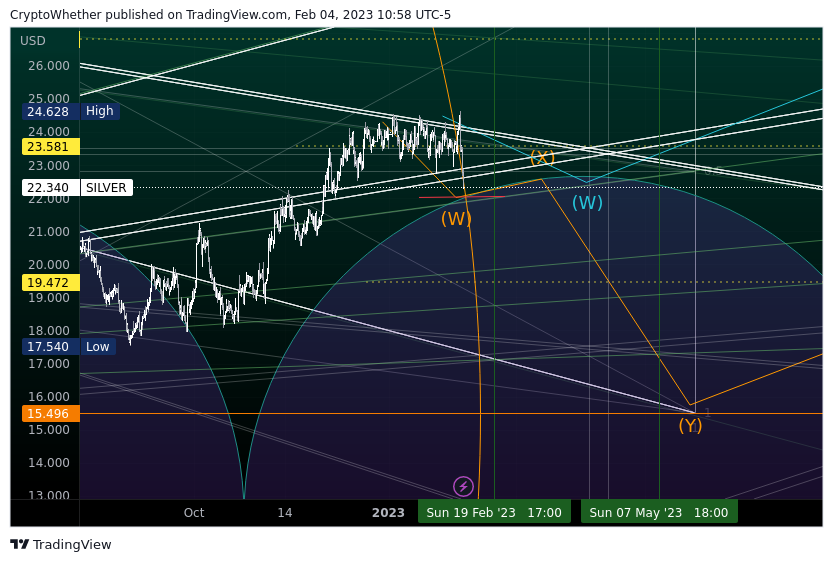Click the orange (X) wave label

[x=542, y=157]
